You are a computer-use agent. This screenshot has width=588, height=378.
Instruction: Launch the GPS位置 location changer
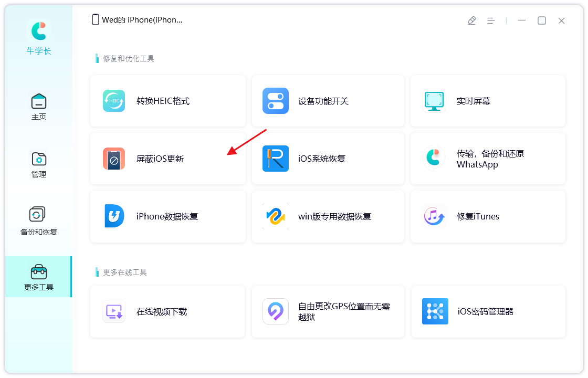tap(328, 312)
